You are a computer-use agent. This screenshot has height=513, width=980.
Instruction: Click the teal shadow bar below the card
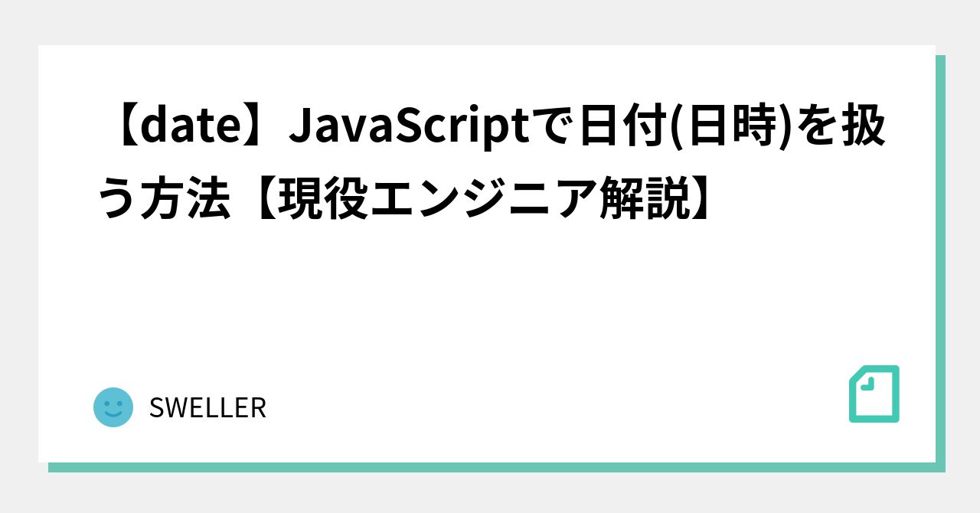pos(496,467)
